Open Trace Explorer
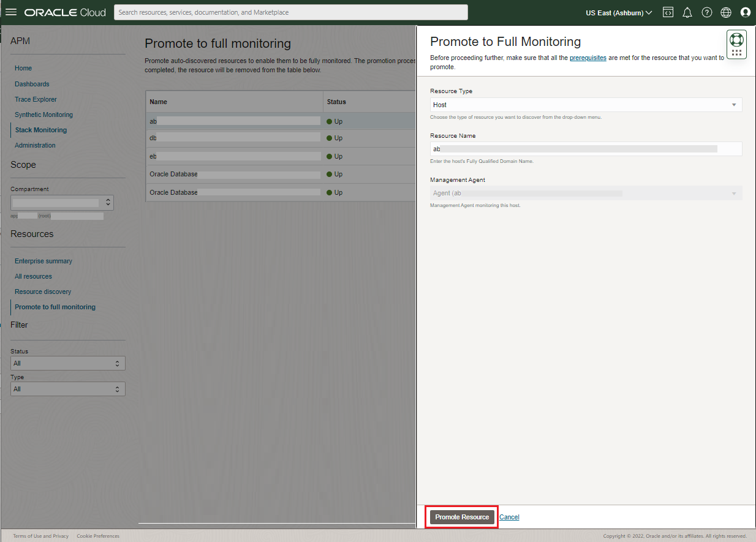This screenshot has height=542, width=756. (36, 99)
